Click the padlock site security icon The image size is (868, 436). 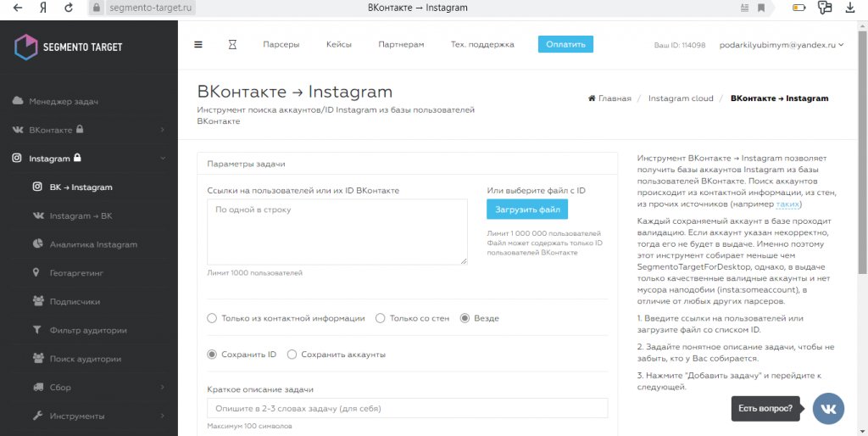97,8
